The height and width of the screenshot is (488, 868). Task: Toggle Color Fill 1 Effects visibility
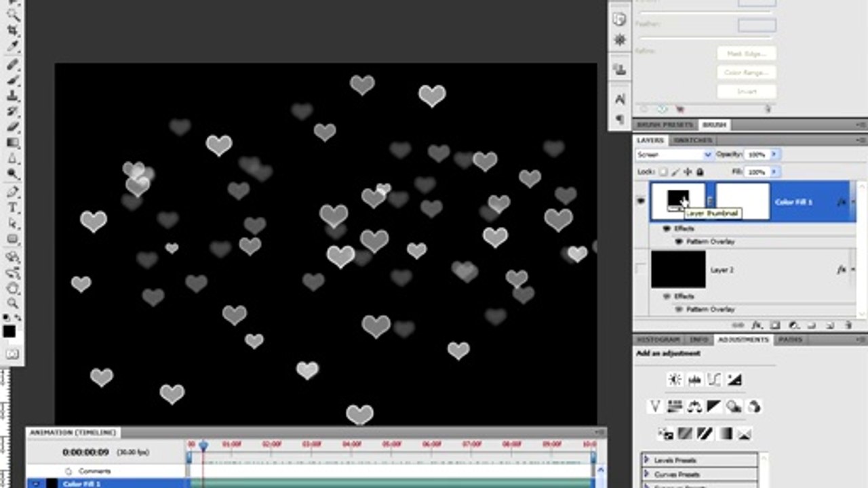(x=666, y=229)
